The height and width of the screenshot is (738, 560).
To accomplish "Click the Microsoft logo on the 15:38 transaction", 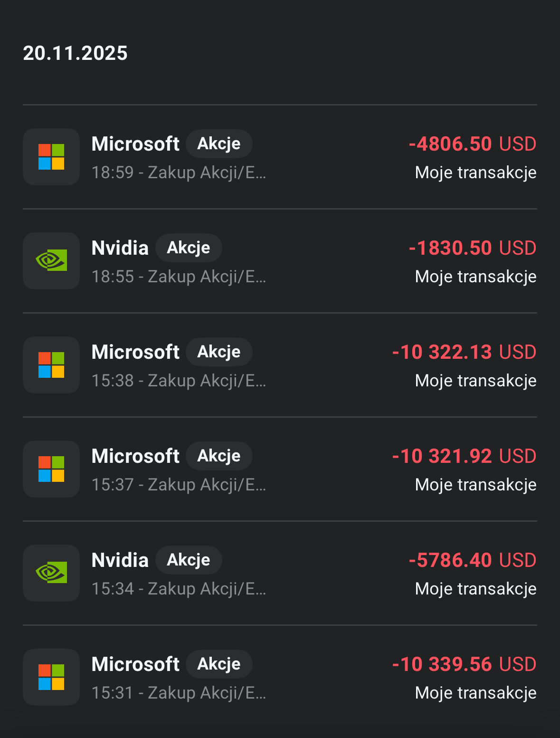I will tap(51, 365).
